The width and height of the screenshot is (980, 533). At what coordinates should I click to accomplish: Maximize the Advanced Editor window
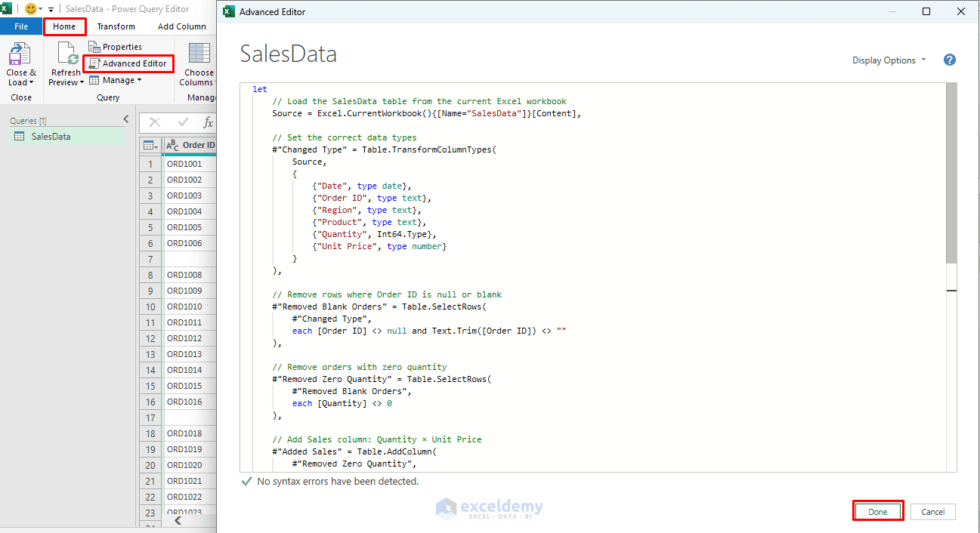click(x=926, y=11)
